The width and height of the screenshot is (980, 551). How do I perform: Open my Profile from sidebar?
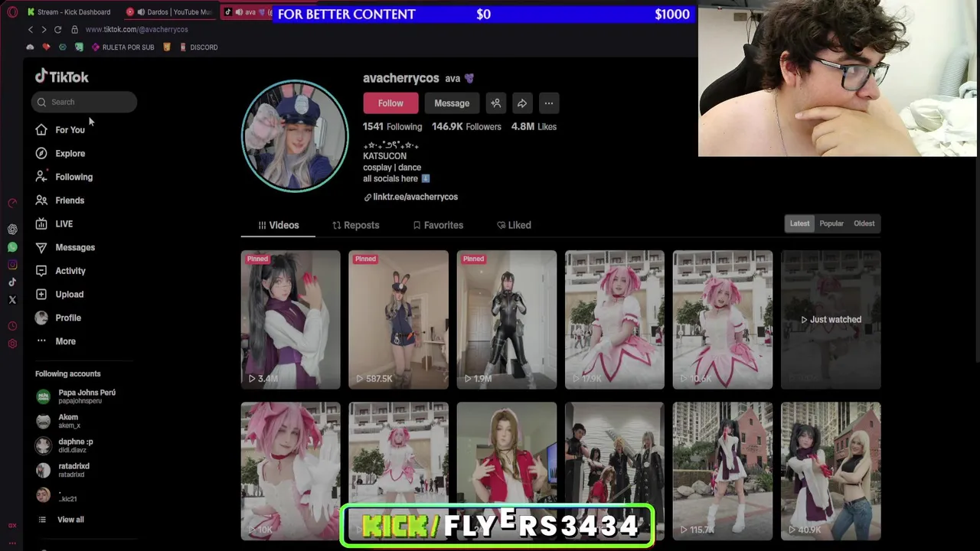pos(57,318)
